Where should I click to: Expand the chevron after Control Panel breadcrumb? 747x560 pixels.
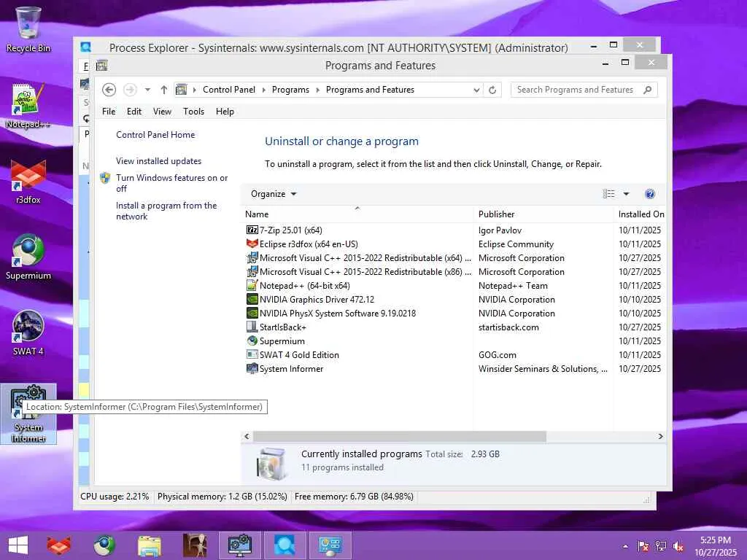tap(264, 90)
